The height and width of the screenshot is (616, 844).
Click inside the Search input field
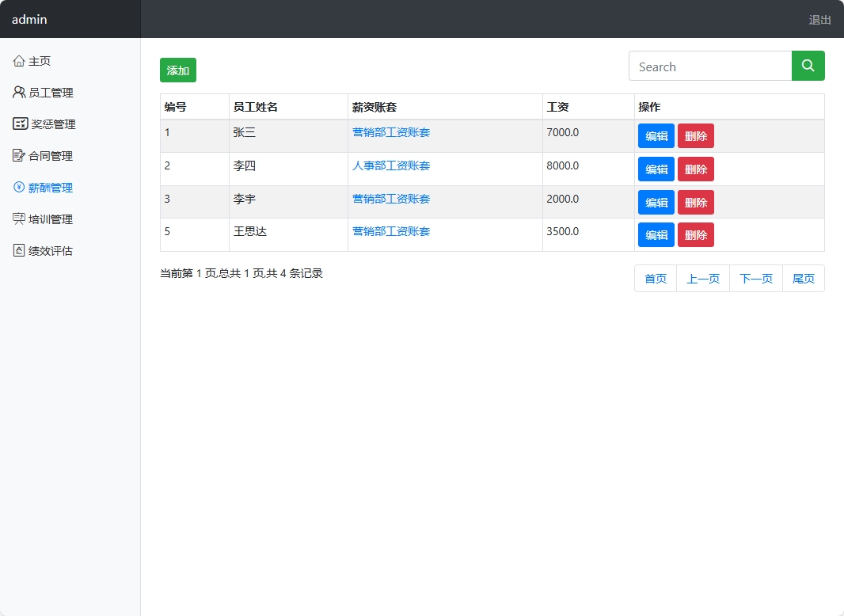pyautogui.click(x=705, y=66)
